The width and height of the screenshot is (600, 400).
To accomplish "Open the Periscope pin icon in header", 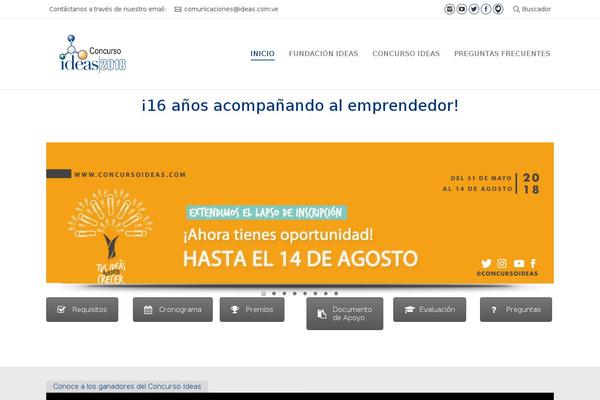I will point(498,9).
